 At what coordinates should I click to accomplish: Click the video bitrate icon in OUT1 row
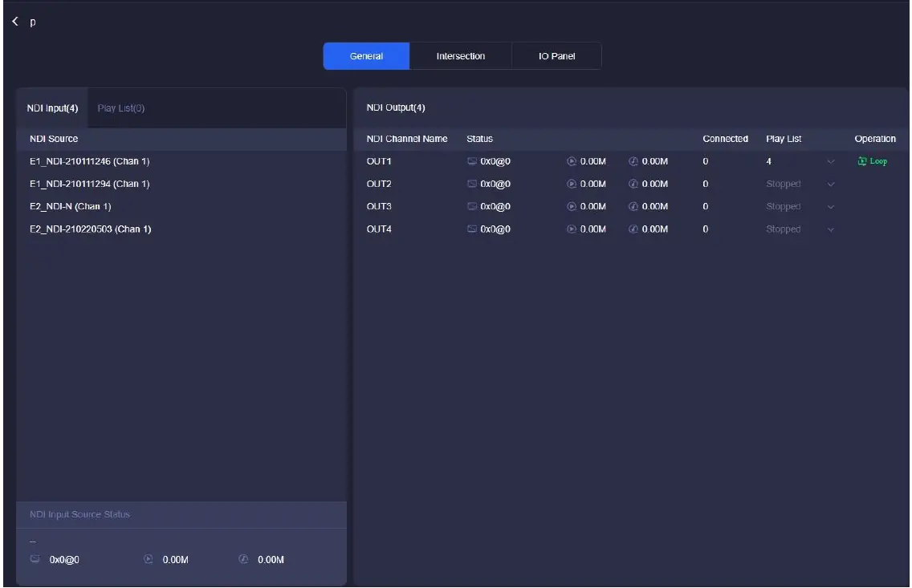click(x=572, y=161)
